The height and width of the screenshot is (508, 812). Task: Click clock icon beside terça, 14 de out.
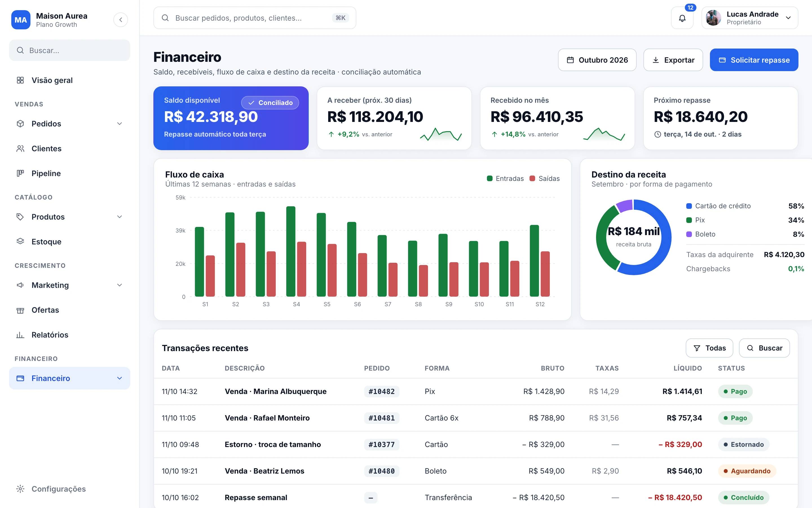tap(658, 134)
